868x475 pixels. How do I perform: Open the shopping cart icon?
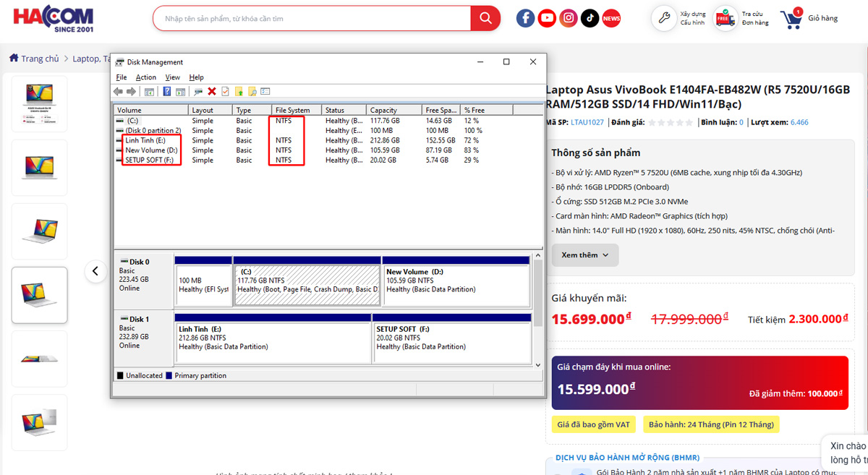(x=791, y=19)
